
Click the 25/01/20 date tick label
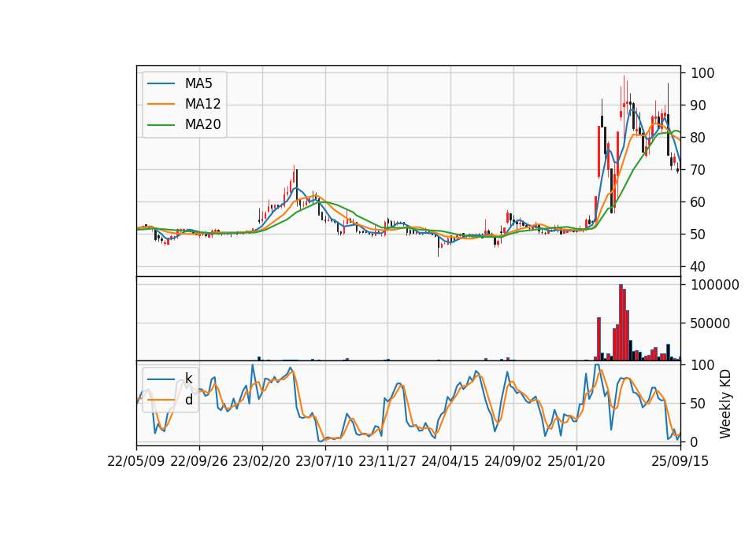576,461
